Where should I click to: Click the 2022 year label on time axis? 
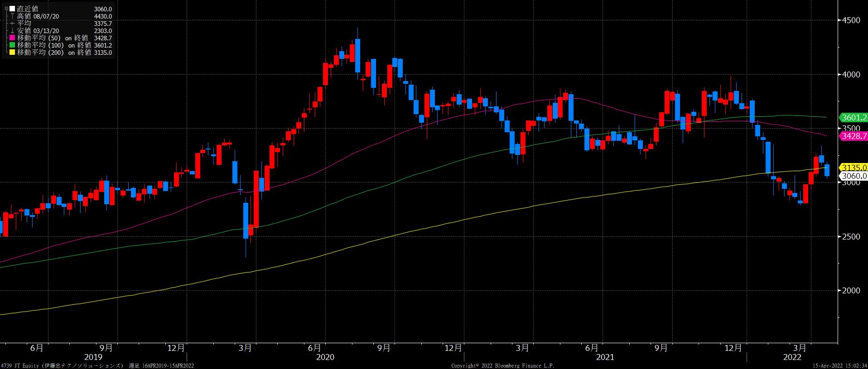tap(792, 357)
